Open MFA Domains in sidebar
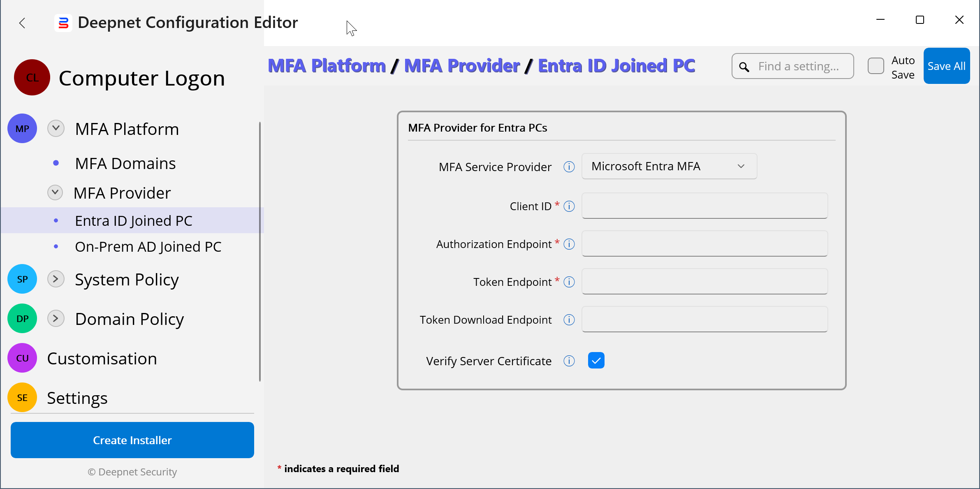 125,163
